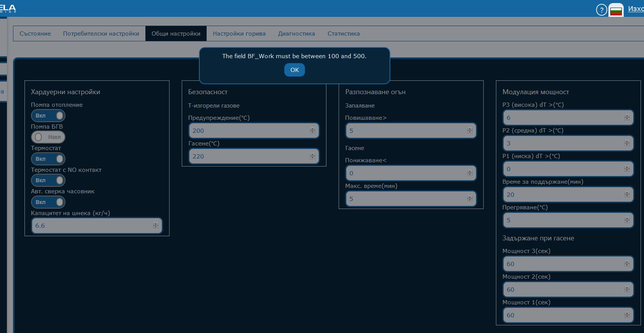644x333 pixels.
Task: Click stepper arrows on Гасене temperature field
Action: [x=313, y=156]
